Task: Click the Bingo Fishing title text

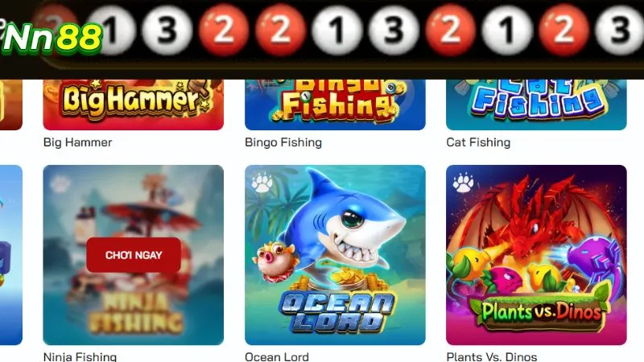Action: tap(283, 142)
